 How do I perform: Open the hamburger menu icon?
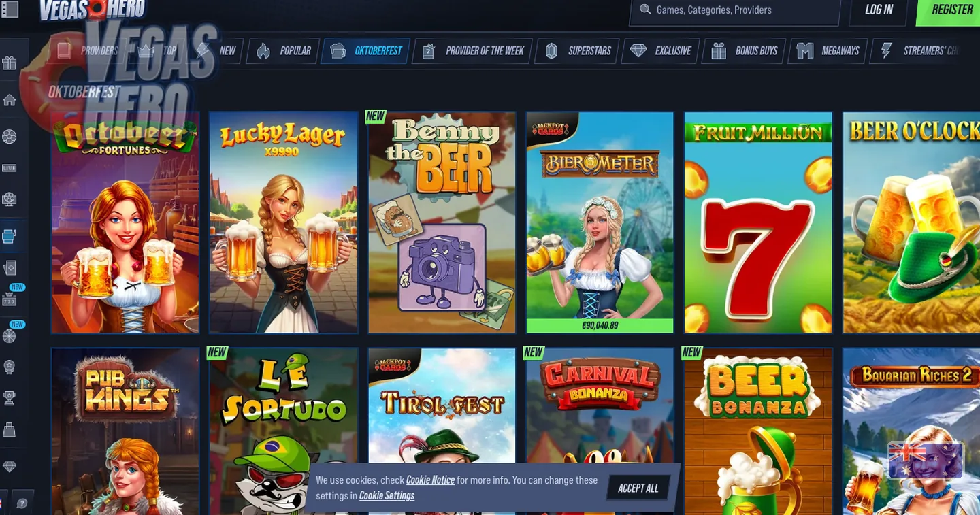click(x=10, y=9)
